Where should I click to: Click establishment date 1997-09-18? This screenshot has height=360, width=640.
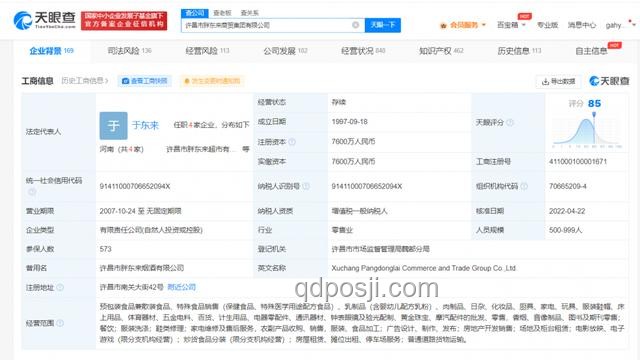tap(349, 122)
